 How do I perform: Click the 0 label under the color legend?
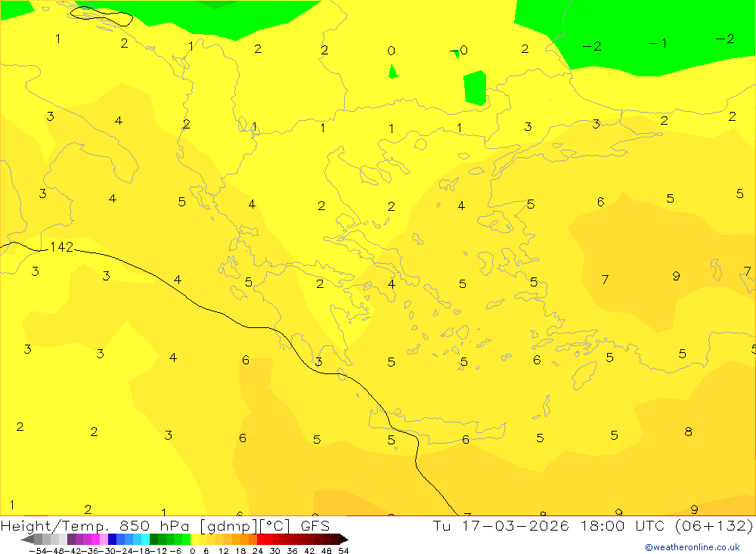tap(192, 551)
